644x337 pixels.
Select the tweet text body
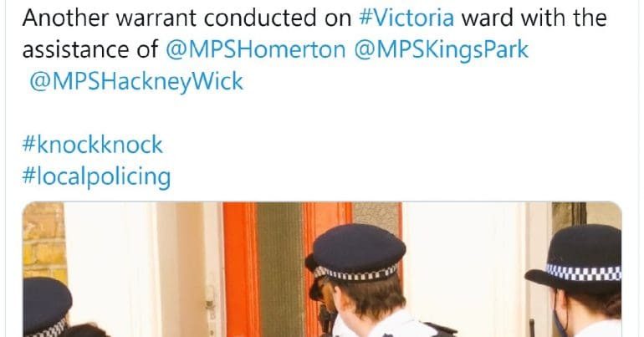click(314, 97)
